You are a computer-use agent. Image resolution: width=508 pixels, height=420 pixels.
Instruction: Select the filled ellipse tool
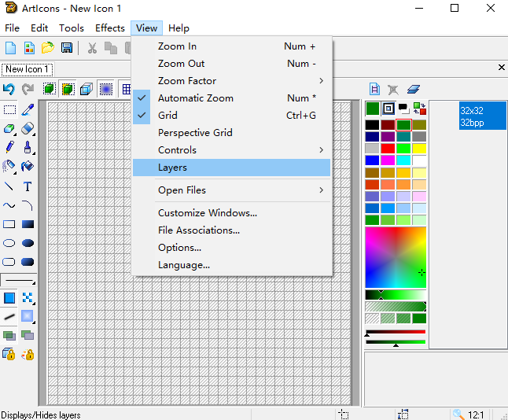(x=28, y=243)
